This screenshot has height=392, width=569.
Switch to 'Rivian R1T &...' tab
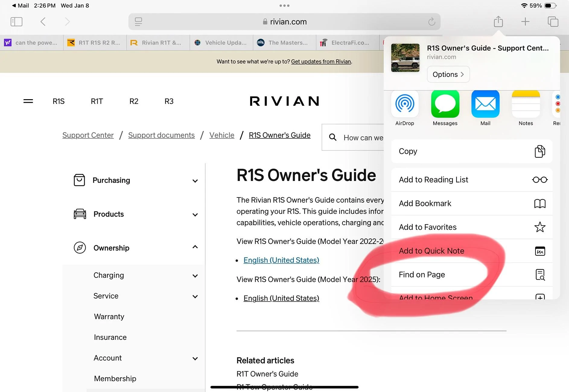(158, 43)
